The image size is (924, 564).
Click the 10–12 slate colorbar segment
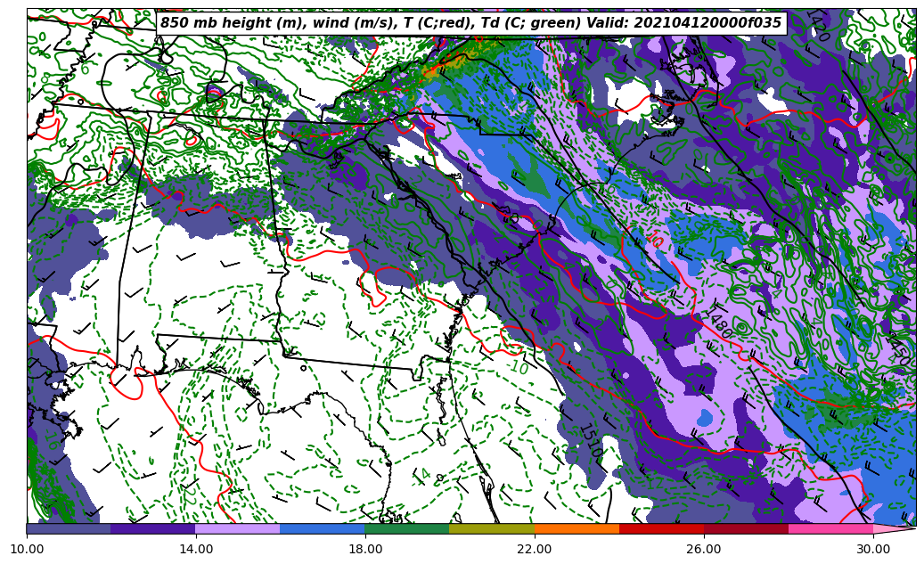point(69,528)
